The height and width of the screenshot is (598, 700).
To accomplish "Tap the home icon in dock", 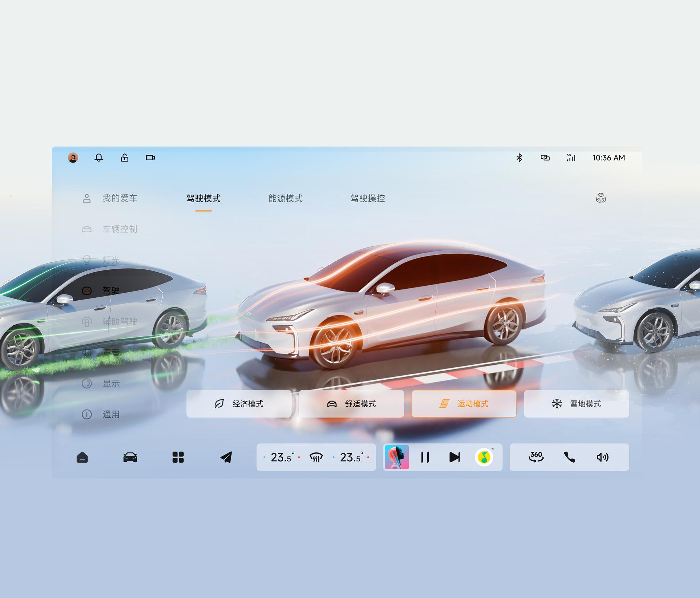I will click(x=82, y=457).
